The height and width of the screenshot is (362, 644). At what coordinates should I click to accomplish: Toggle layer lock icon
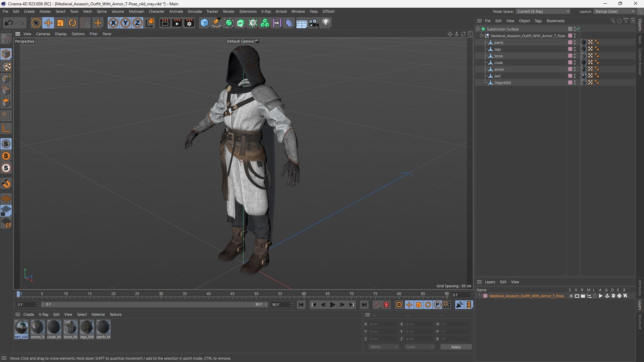click(x=595, y=296)
